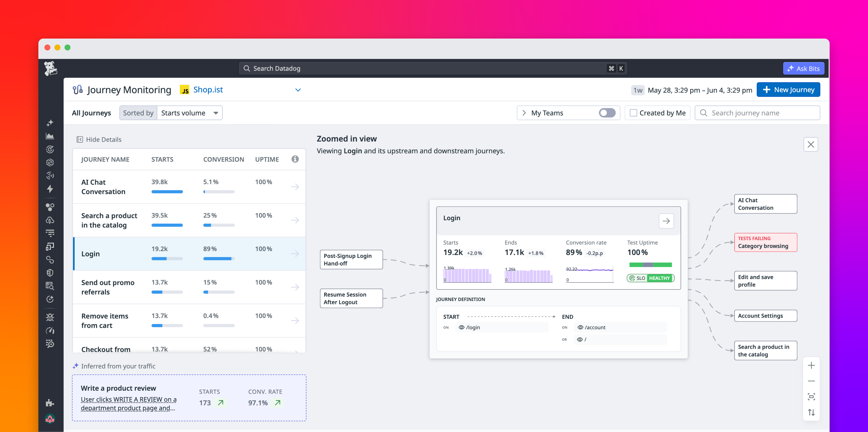Open the shield security sidebar icon
The height and width of the screenshot is (432, 868).
click(50, 273)
